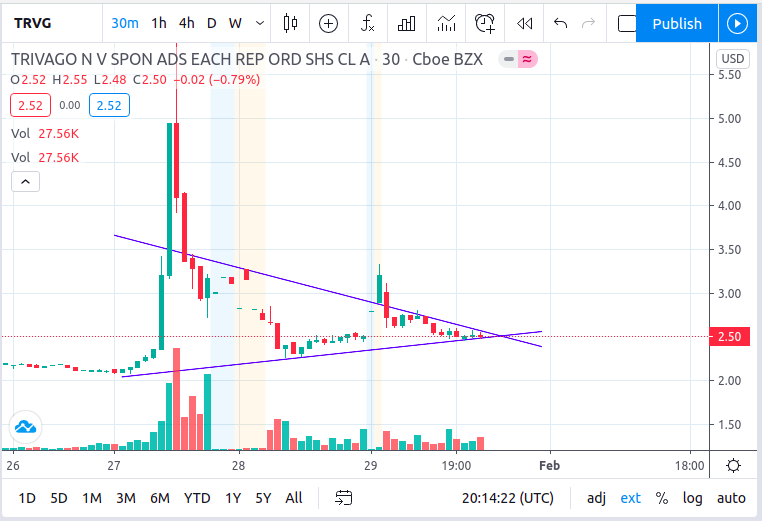Create an alert with the clock icon
This screenshot has width=762, height=521.
point(485,23)
